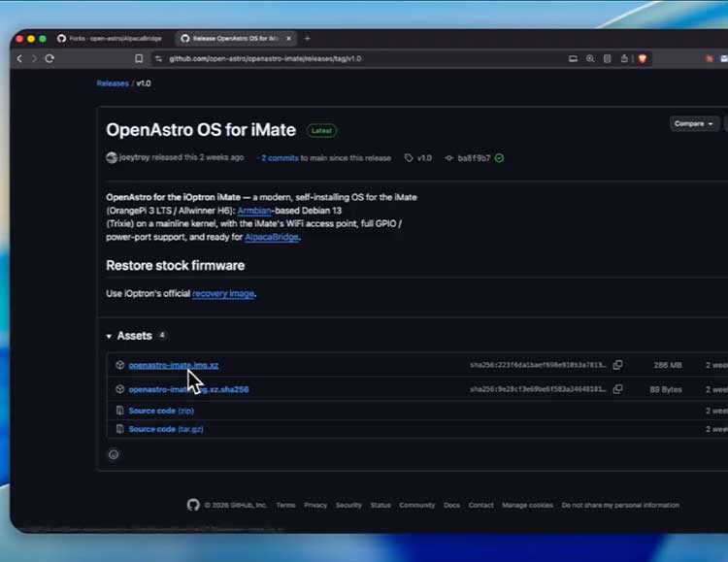Download Source code (tar.gz)
The image size is (728, 562).
point(166,429)
